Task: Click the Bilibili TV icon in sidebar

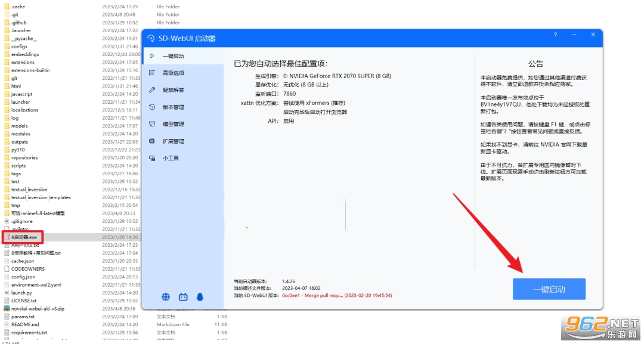Action: click(x=183, y=297)
